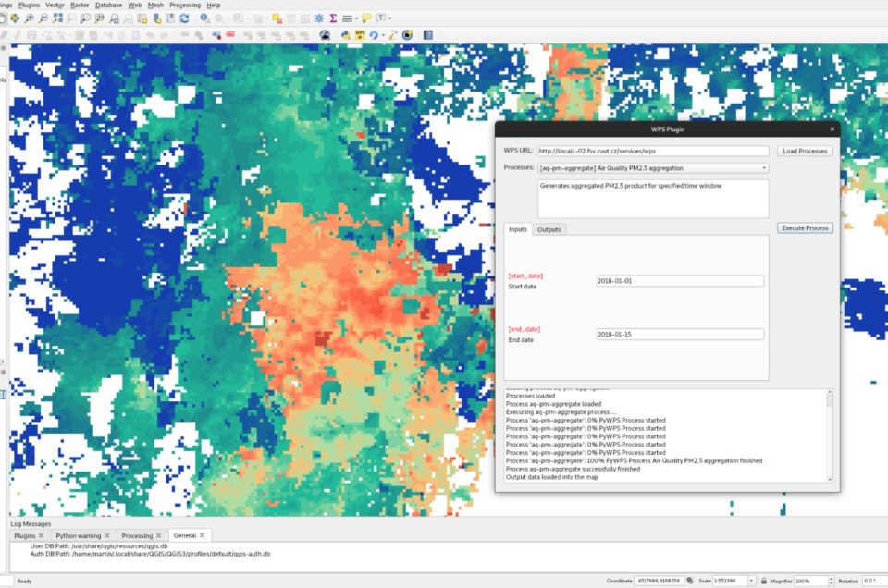
Task: Open the Help menu
Action: [214, 6]
